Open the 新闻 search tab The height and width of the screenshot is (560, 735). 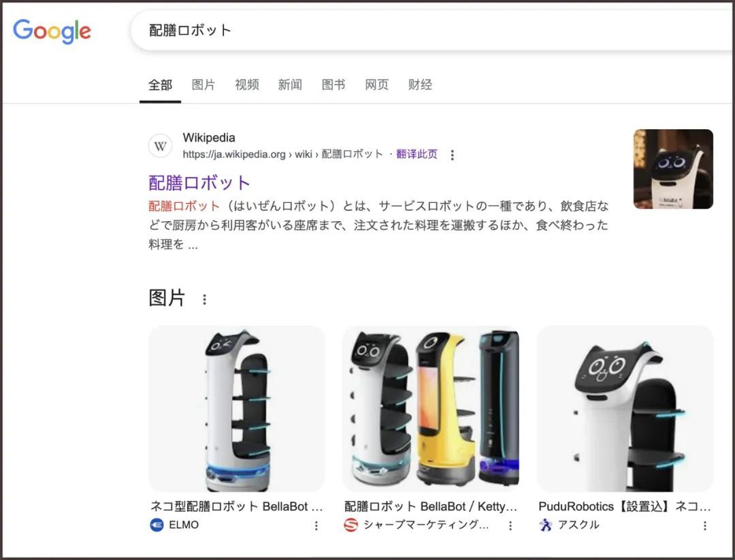290,84
